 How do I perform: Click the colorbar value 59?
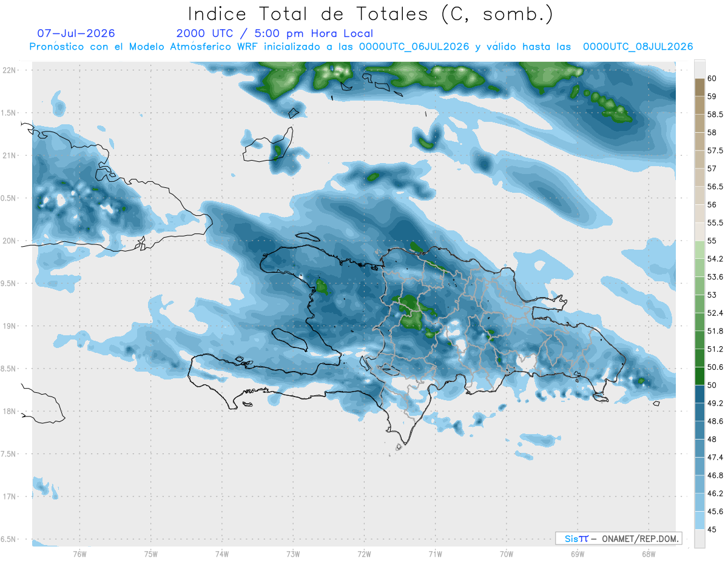point(712,96)
